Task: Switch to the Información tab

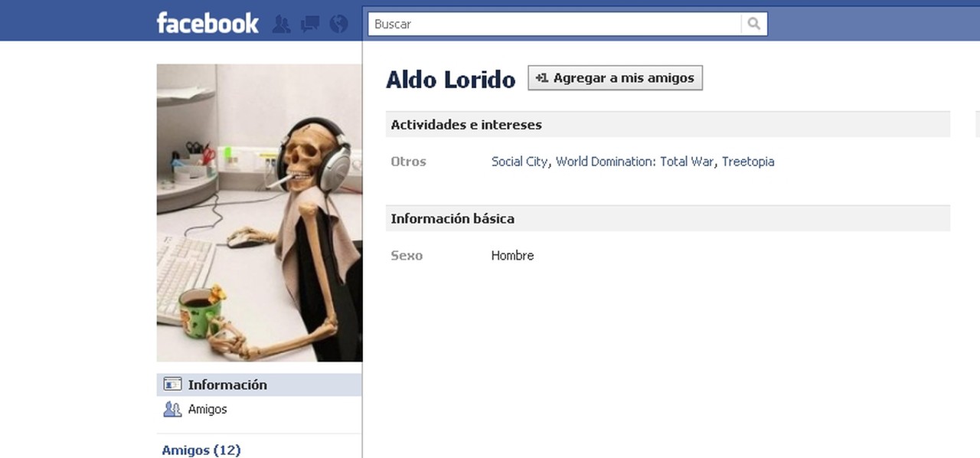Action: [x=227, y=384]
